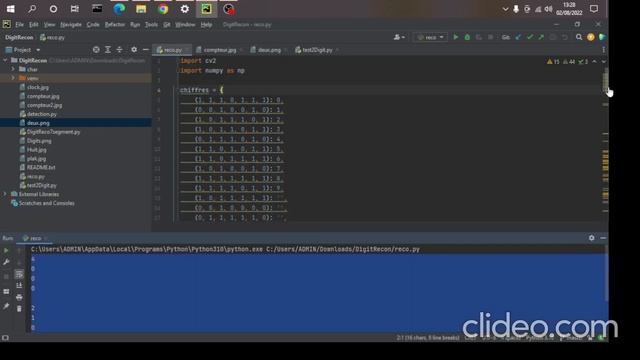Viewport: 640px width, 360px height.
Task: Click the Git push arrow icon
Action: [x=541, y=37]
